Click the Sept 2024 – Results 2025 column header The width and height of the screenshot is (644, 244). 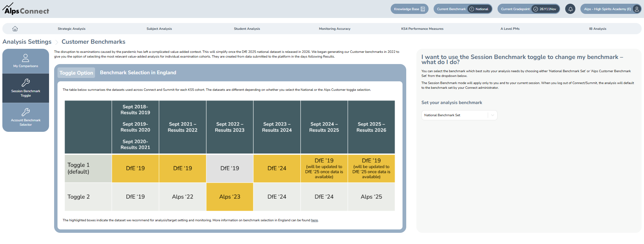324,127
